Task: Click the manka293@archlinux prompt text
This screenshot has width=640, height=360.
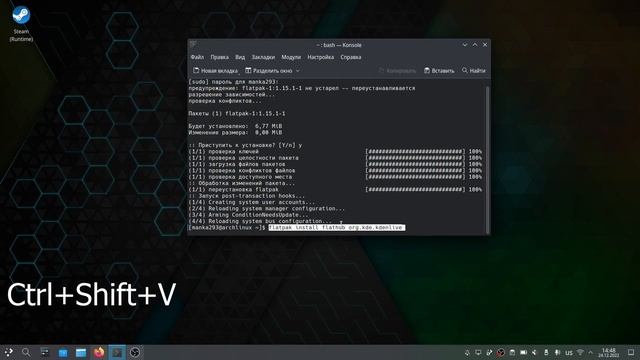Action: click(x=227, y=227)
